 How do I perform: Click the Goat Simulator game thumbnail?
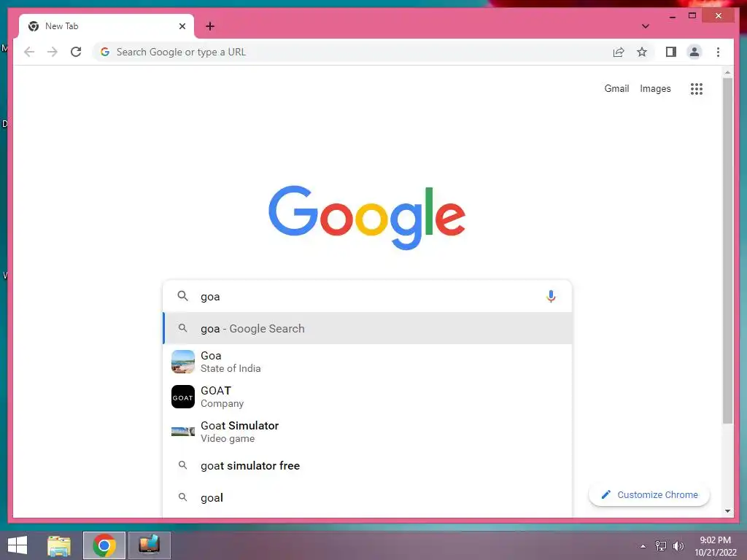pos(183,432)
